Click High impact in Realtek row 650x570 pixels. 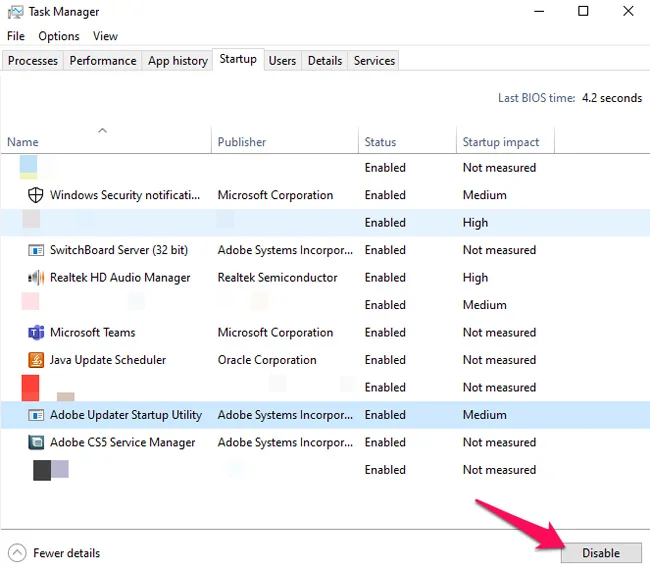(x=475, y=278)
